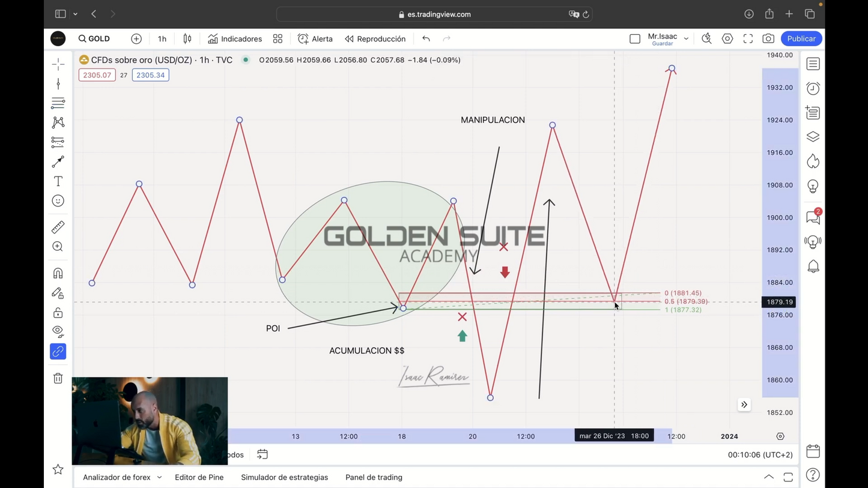The image size is (868, 488).
Task: Click the add symbol compare plus icon
Action: [136, 38]
